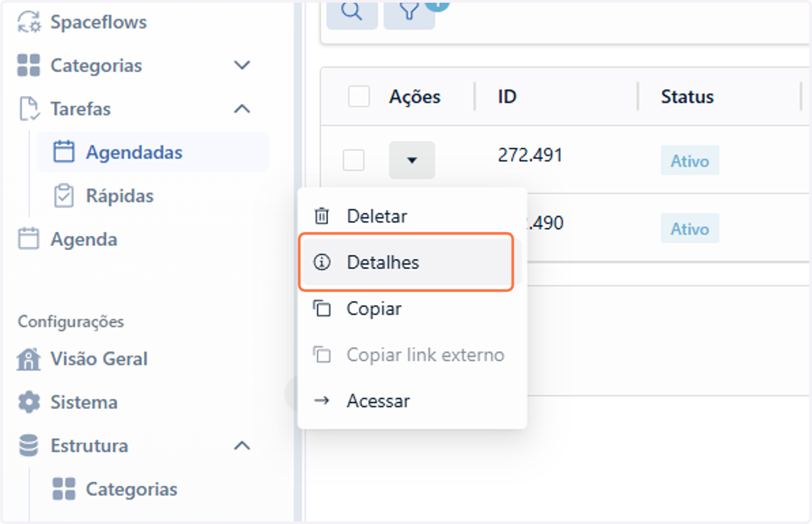Open the filter funnel button
Viewport: 812px width, 524px height.
[x=409, y=12]
